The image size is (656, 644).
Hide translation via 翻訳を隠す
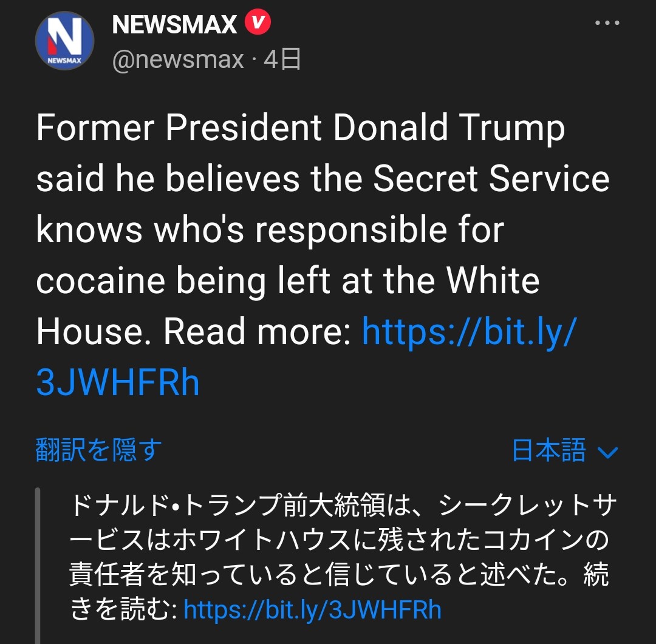point(99,450)
